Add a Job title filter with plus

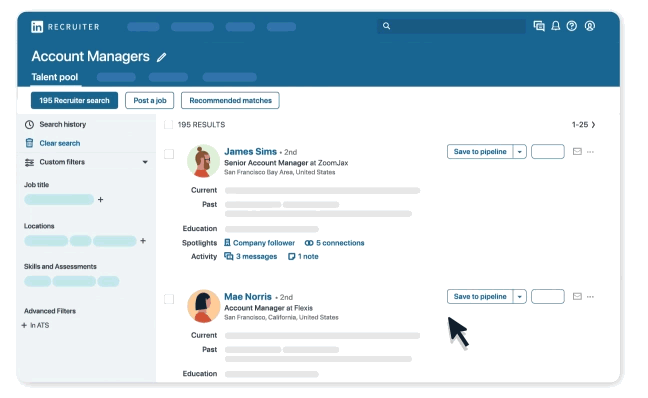click(x=100, y=200)
